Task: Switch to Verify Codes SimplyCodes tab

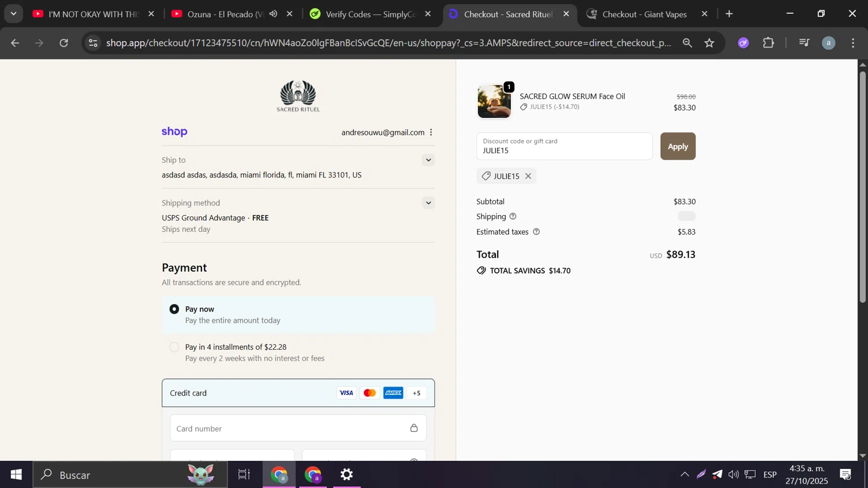Action: (370, 14)
